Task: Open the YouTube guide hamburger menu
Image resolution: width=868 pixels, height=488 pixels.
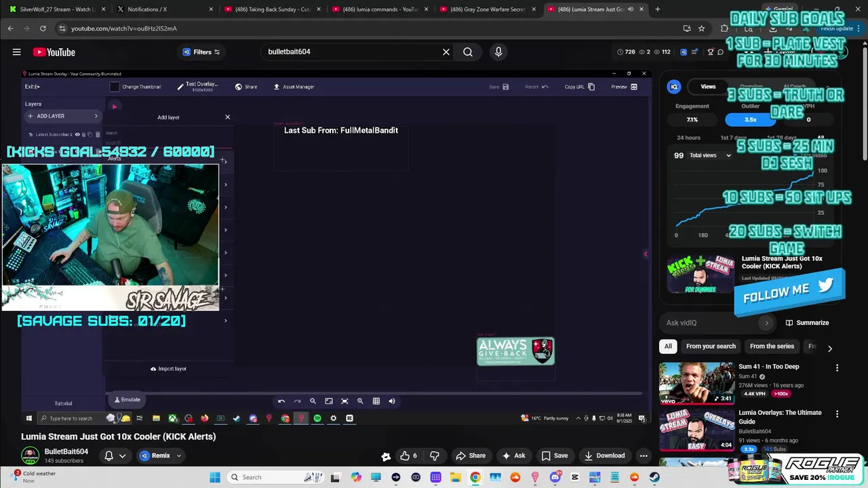Action: 16,52
